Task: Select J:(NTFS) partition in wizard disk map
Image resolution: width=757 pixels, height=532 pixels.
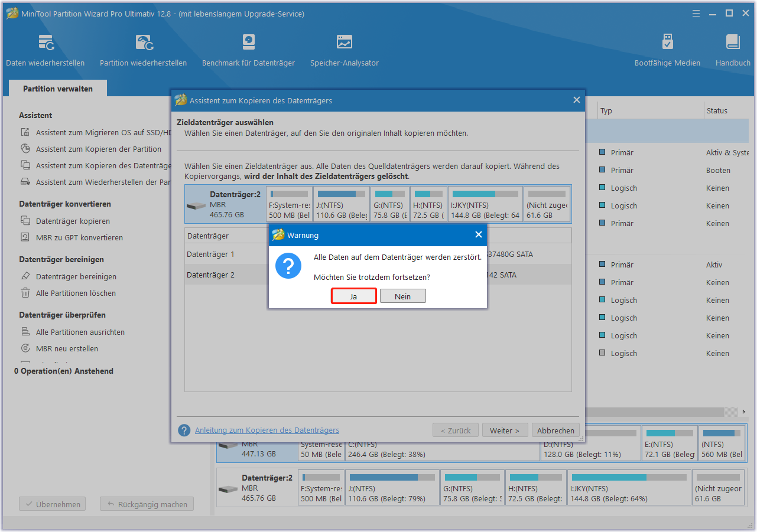Action: point(341,204)
